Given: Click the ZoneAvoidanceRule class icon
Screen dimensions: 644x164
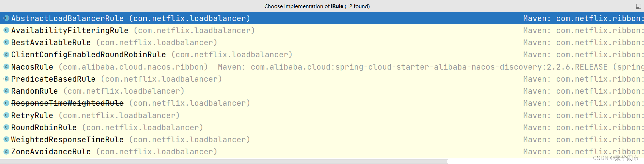Looking at the screenshot, I should (x=6, y=152).
